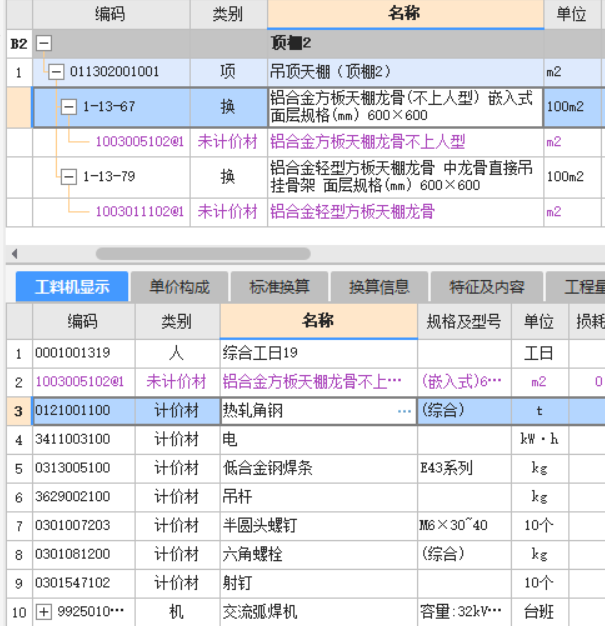605x626 pixels.
Task: Click the horizontal scrollbar thumb
Action: 203,254
